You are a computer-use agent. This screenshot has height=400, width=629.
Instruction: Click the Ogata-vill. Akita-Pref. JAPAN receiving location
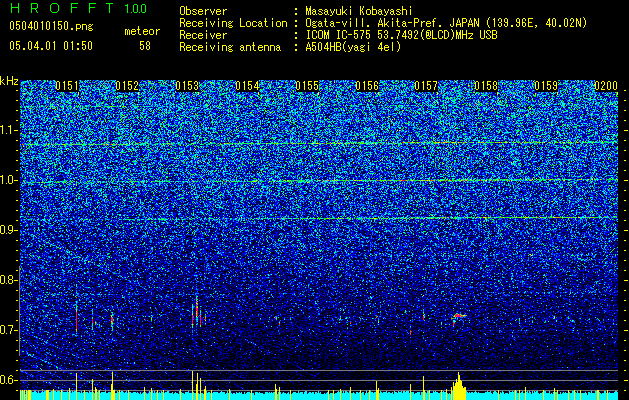446,24
